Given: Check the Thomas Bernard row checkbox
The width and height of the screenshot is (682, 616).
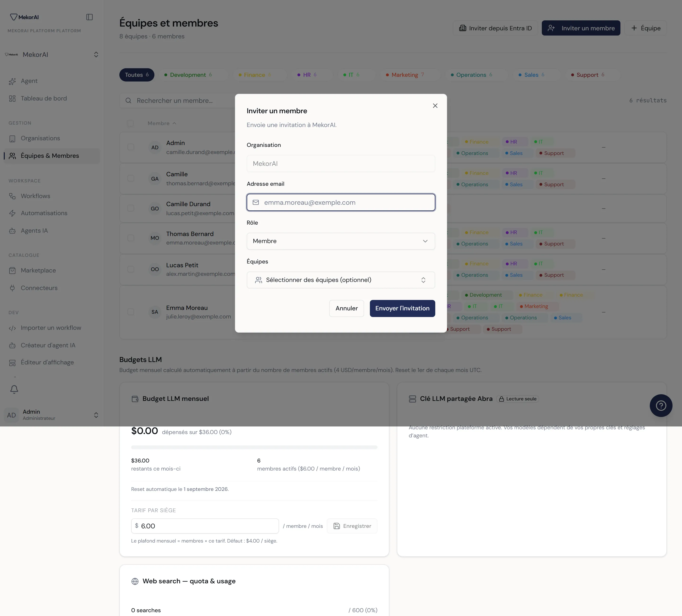Looking at the screenshot, I should pos(130,238).
